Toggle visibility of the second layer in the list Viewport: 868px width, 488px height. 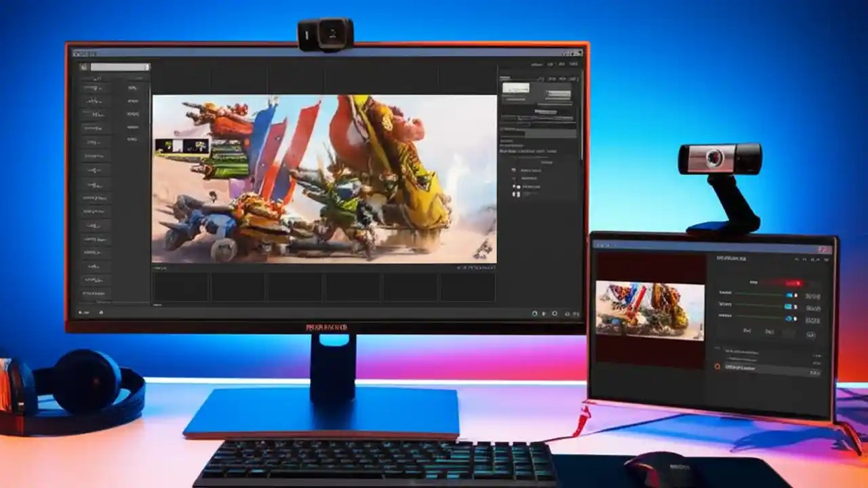512,178
